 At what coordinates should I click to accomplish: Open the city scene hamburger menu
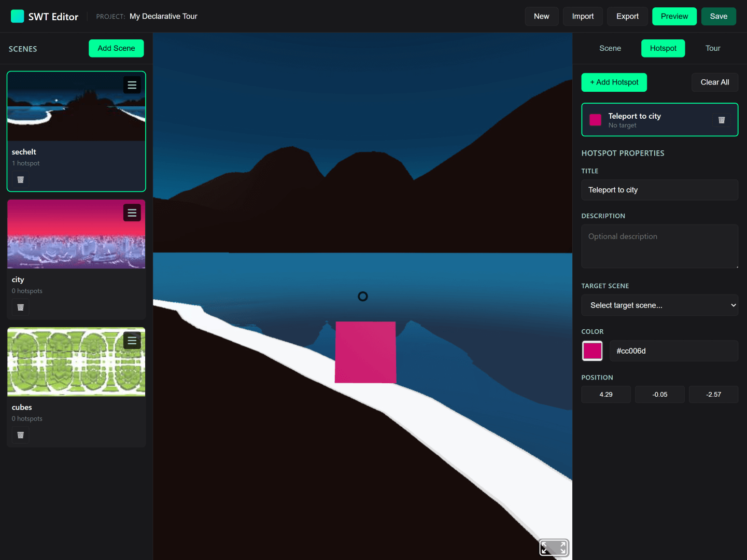click(x=132, y=213)
